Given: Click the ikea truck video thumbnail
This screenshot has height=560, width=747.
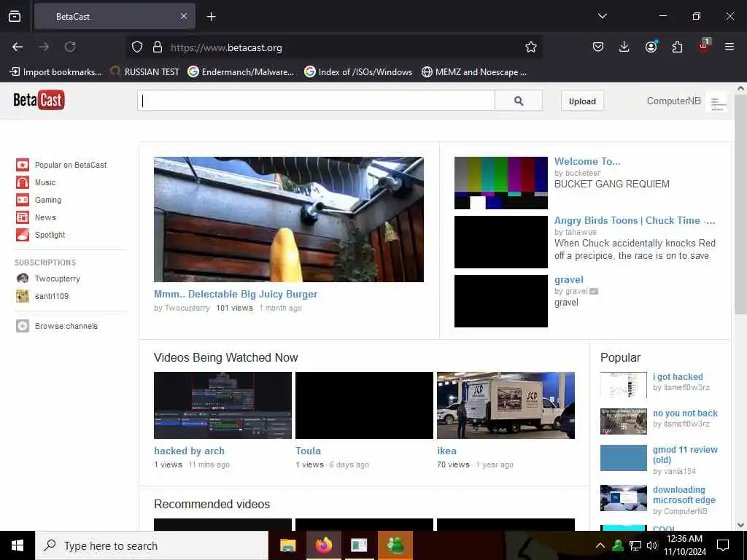Looking at the screenshot, I should [506, 405].
